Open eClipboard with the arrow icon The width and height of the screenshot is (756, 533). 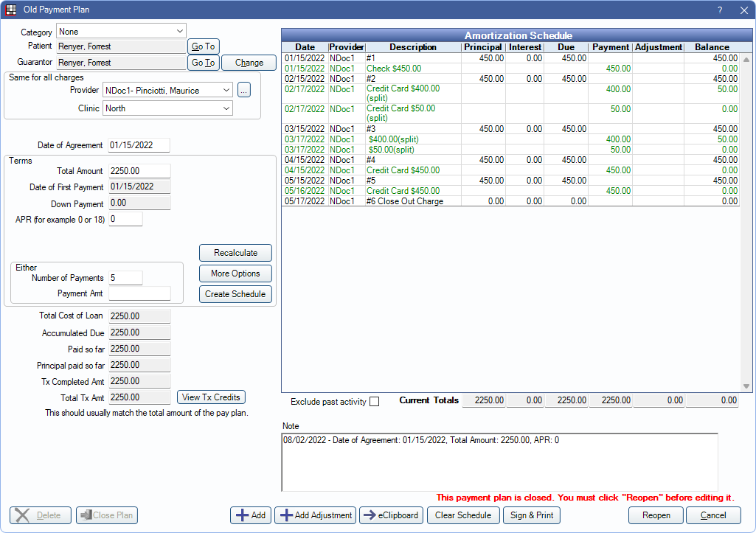click(x=391, y=515)
